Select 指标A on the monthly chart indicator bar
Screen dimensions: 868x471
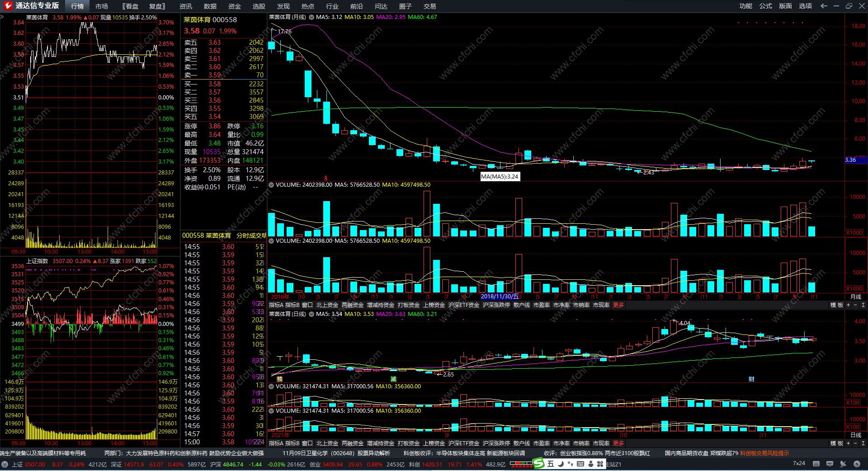point(276,305)
